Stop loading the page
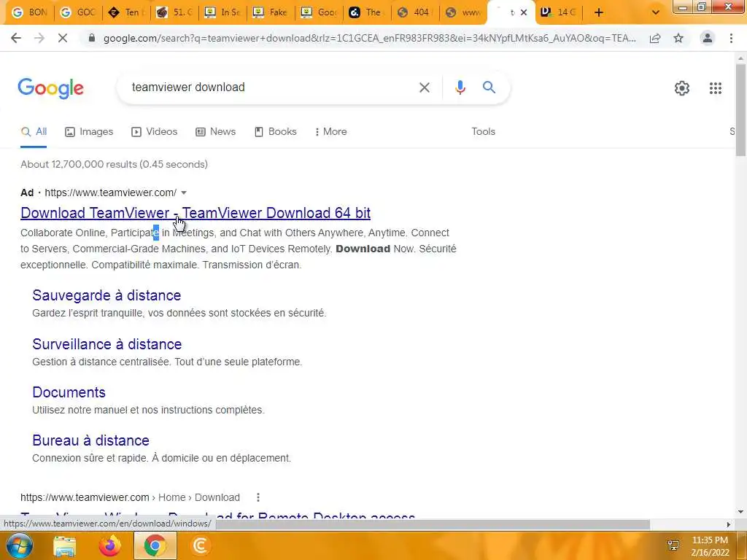 (x=63, y=38)
